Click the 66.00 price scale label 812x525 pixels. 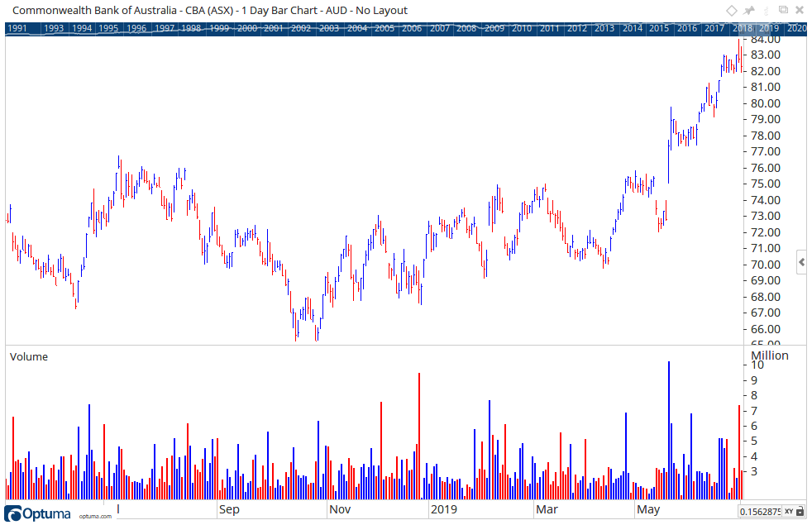click(766, 329)
